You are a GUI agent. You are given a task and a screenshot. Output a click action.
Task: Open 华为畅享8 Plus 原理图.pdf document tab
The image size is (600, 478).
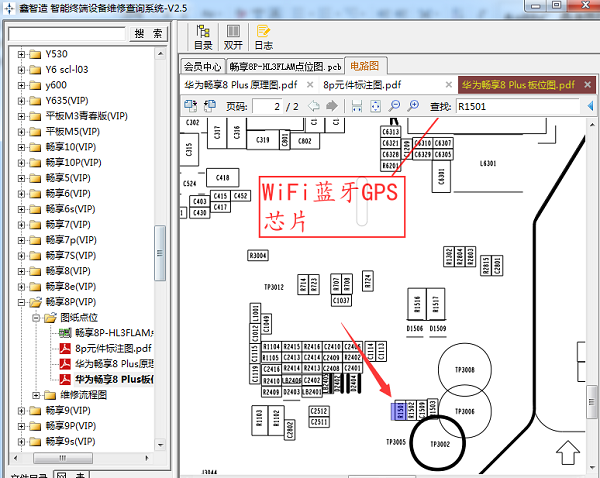[x=241, y=85]
